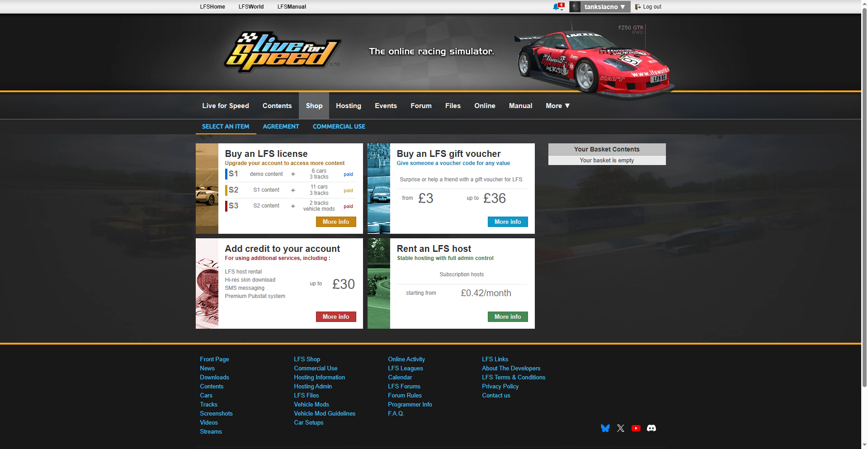Image resolution: width=868 pixels, height=449 pixels.
Task: Open the Calendar footer link
Action: [400, 378]
